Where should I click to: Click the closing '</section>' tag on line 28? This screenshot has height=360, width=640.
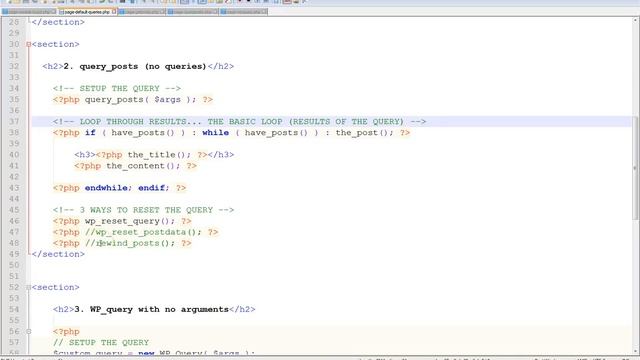click(x=58, y=22)
